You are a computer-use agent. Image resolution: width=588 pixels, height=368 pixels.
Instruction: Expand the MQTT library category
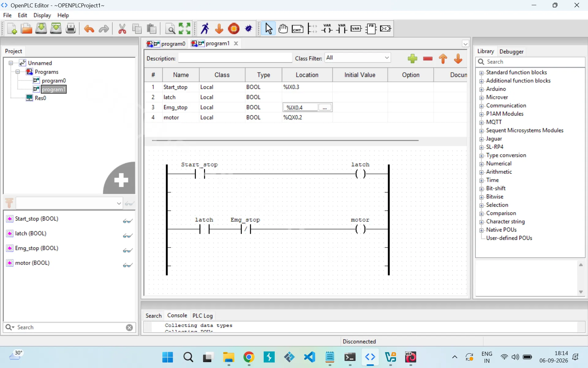click(x=481, y=122)
